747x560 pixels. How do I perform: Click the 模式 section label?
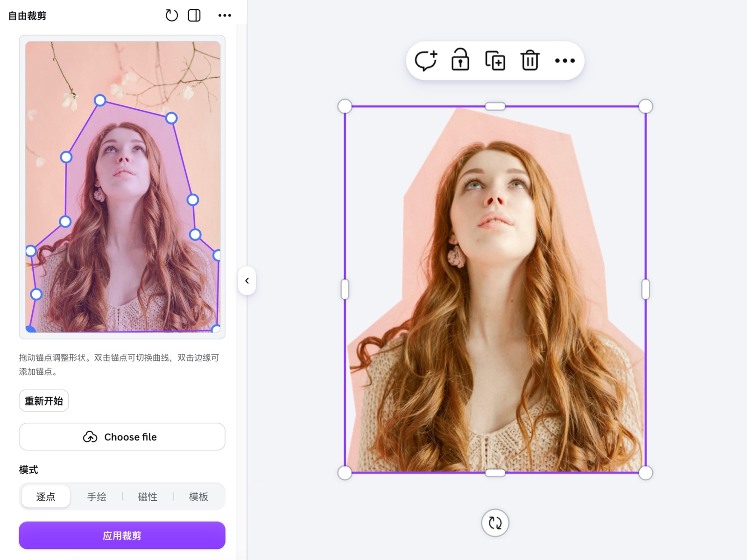tap(28, 469)
